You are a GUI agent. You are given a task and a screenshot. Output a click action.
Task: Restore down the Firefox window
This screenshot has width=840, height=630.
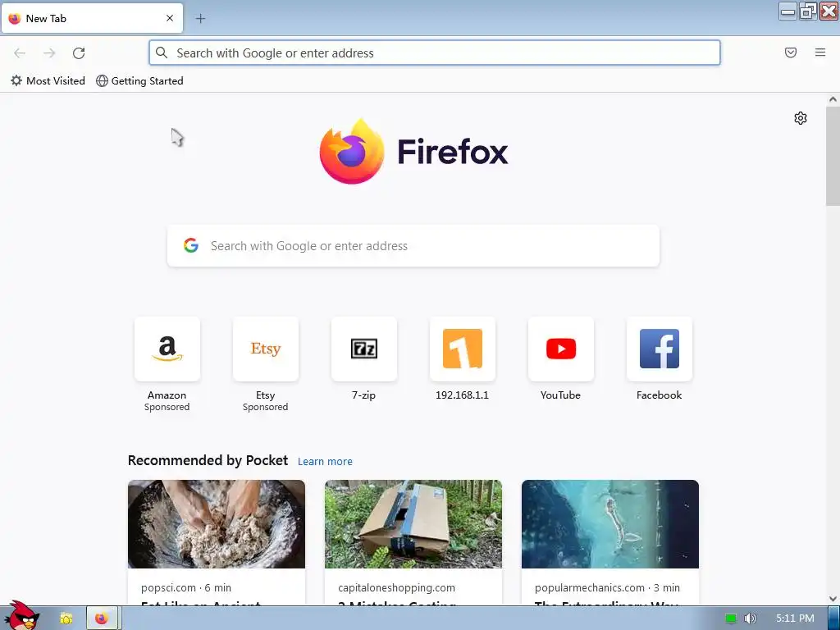tap(807, 11)
